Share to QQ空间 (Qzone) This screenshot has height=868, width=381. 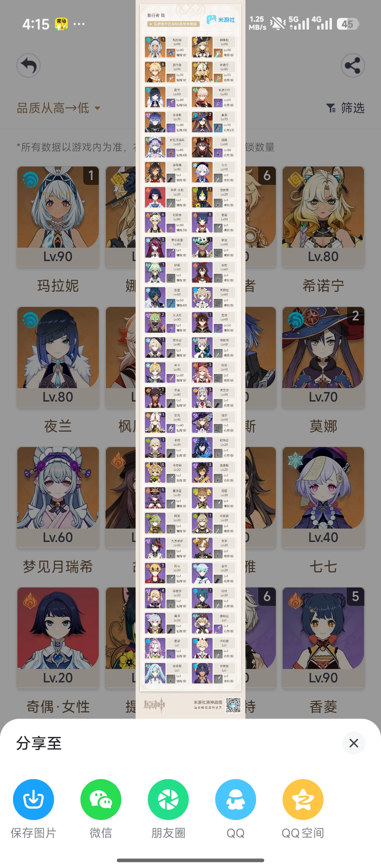click(303, 799)
